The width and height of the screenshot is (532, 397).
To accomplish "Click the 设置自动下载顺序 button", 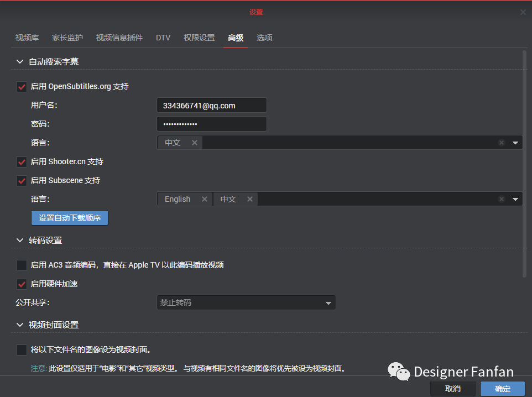I will click(x=70, y=218).
